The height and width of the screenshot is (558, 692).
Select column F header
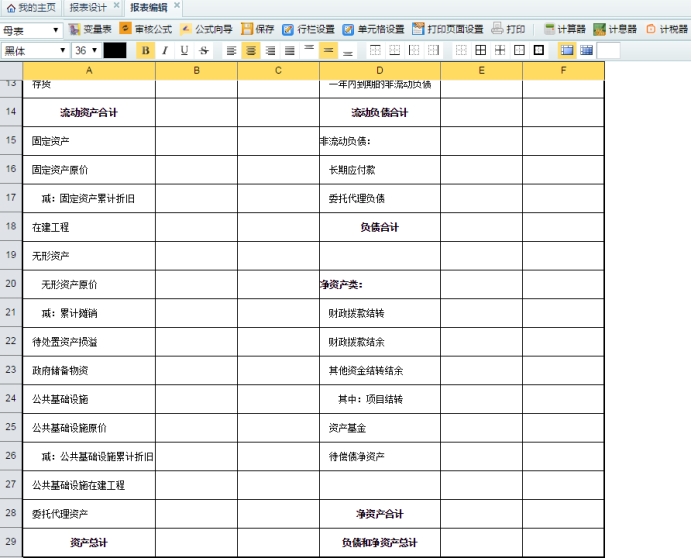click(x=563, y=71)
